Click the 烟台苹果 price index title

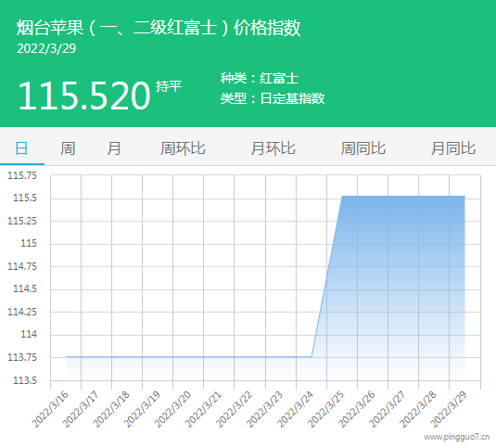pyautogui.click(x=159, y=28)
